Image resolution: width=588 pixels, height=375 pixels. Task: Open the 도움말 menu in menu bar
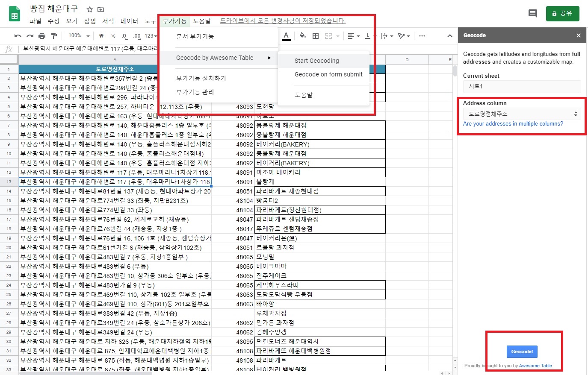(x=202, y=21)
